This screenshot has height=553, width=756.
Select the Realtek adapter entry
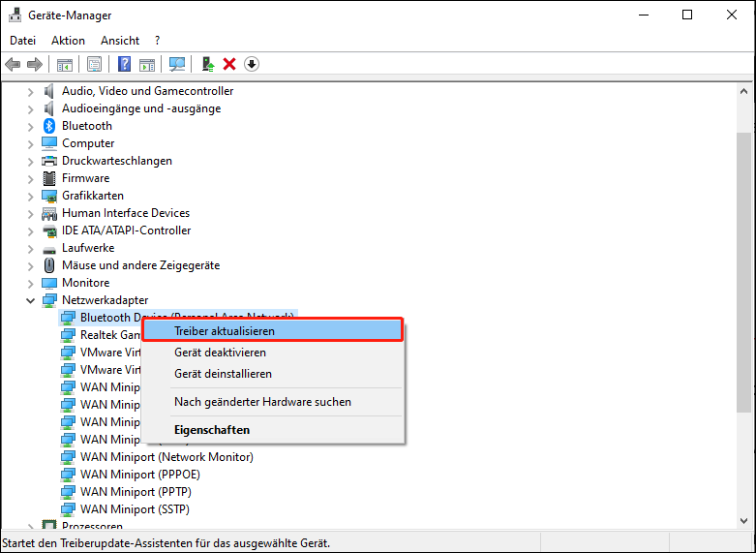(x=110, y=334)
